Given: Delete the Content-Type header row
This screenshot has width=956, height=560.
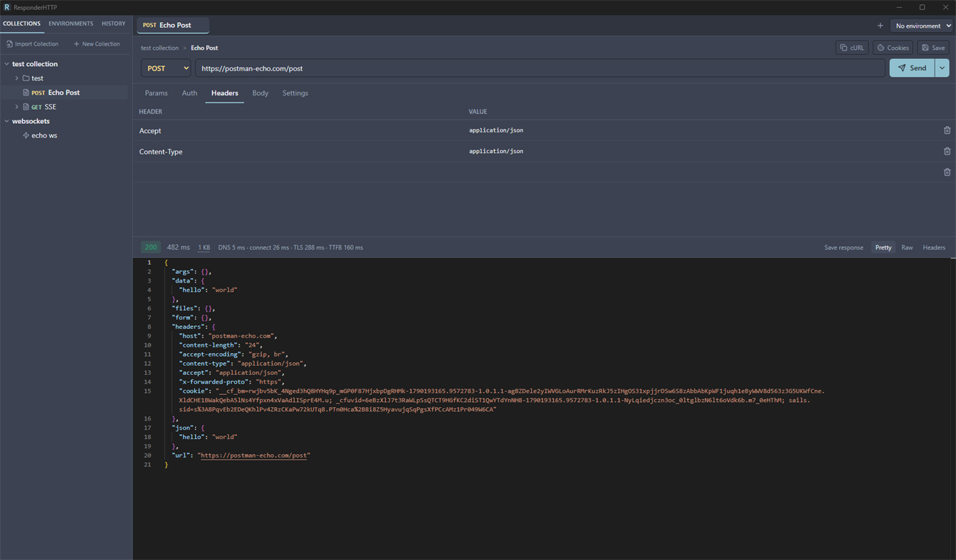Looking at the screenshot, I should [947, 151].
